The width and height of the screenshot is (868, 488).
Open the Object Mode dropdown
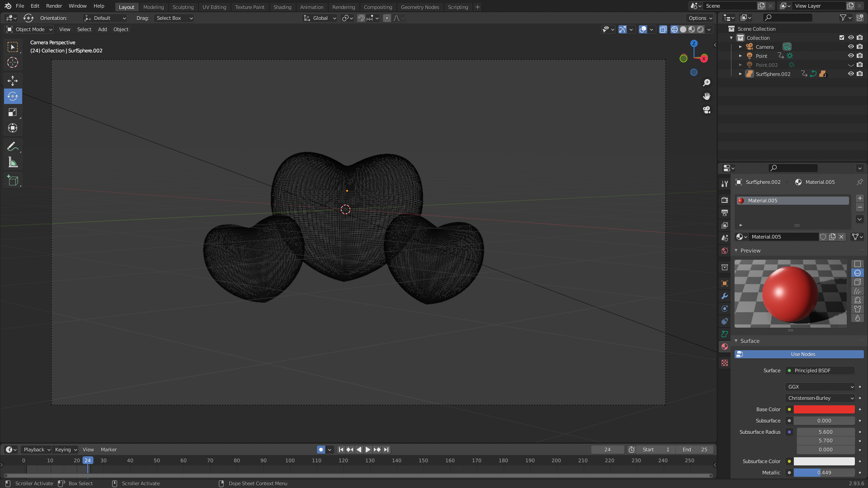[29, 29]
